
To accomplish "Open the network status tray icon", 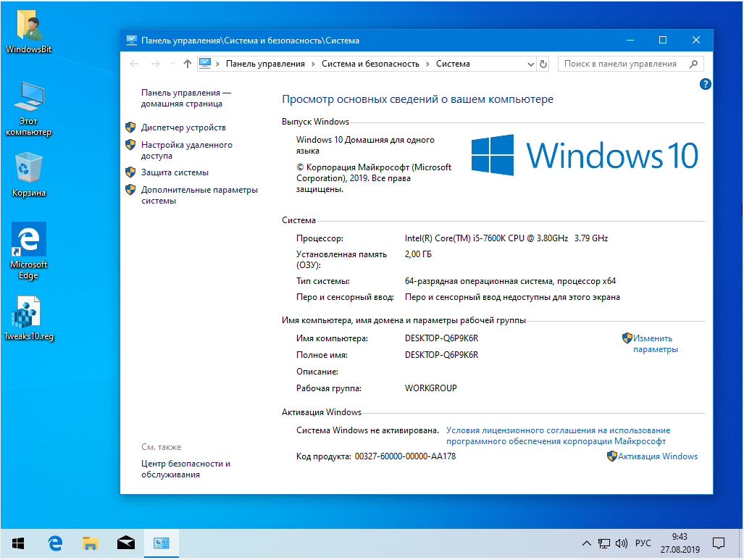I will click(x=604, y=543).
